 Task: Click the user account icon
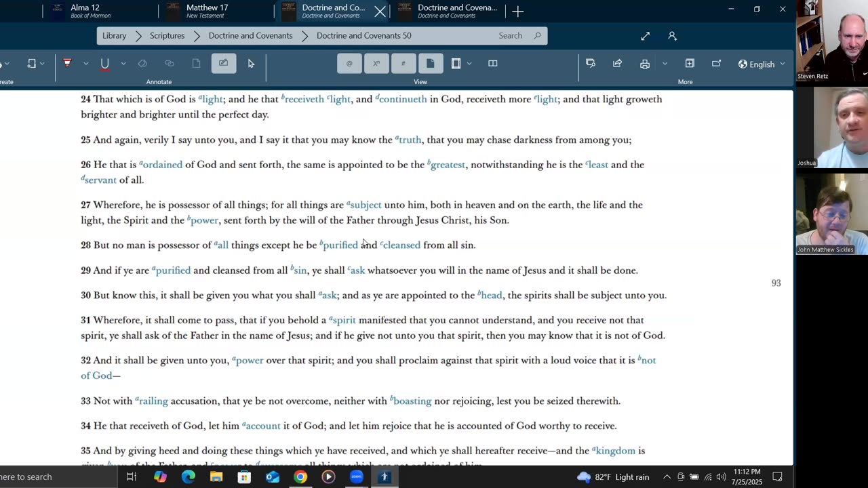click(672, 36)
